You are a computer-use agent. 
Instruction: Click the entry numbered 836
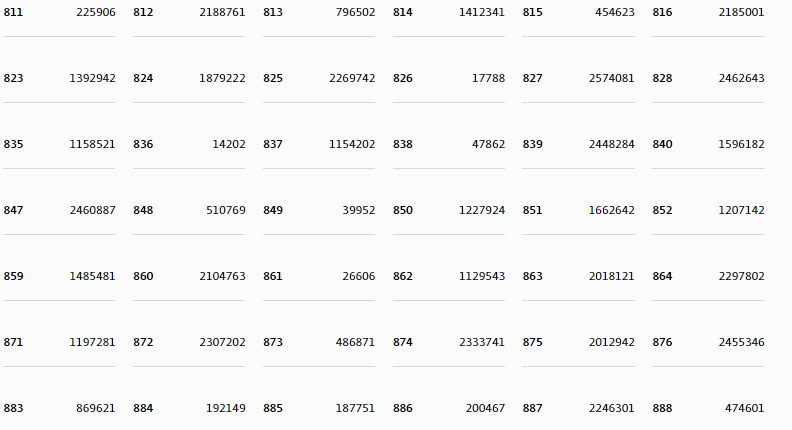click(143, 145)
